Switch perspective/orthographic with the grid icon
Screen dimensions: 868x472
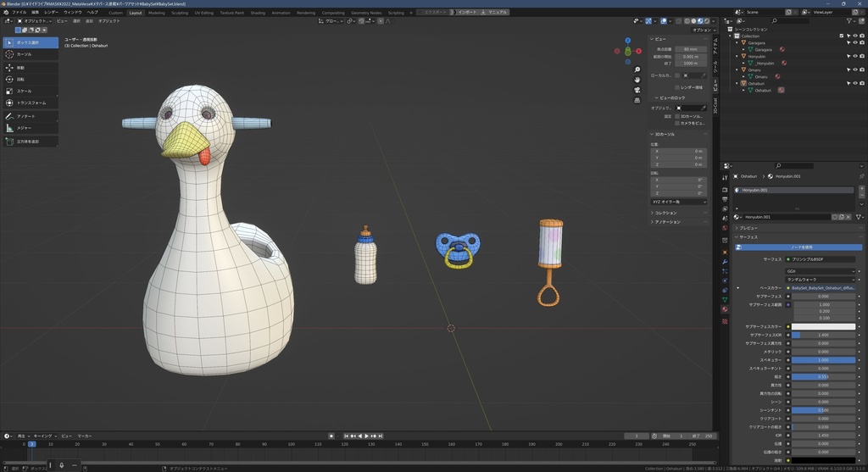[x=637, y=100]
